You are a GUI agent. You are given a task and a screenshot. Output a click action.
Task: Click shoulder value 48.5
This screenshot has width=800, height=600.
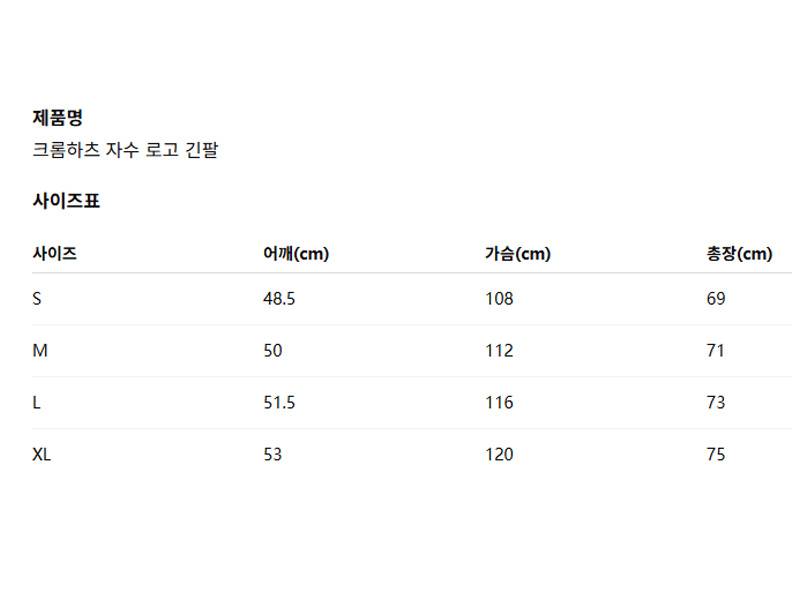pyautogui.click(x=278, y=299)
